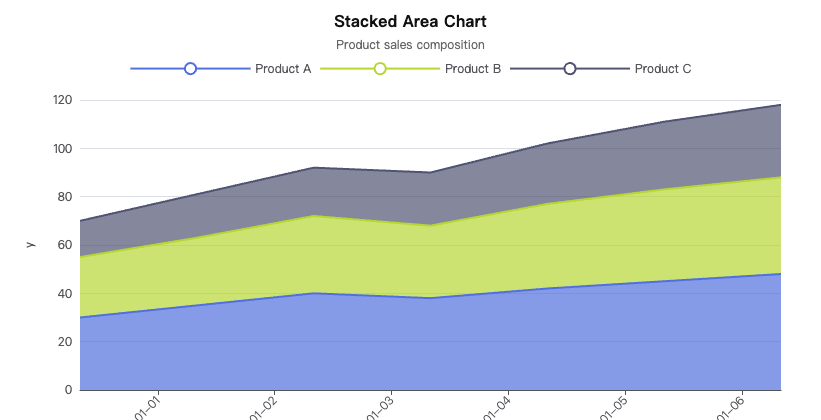Toggle Product B series via legend label

(473, 69)
